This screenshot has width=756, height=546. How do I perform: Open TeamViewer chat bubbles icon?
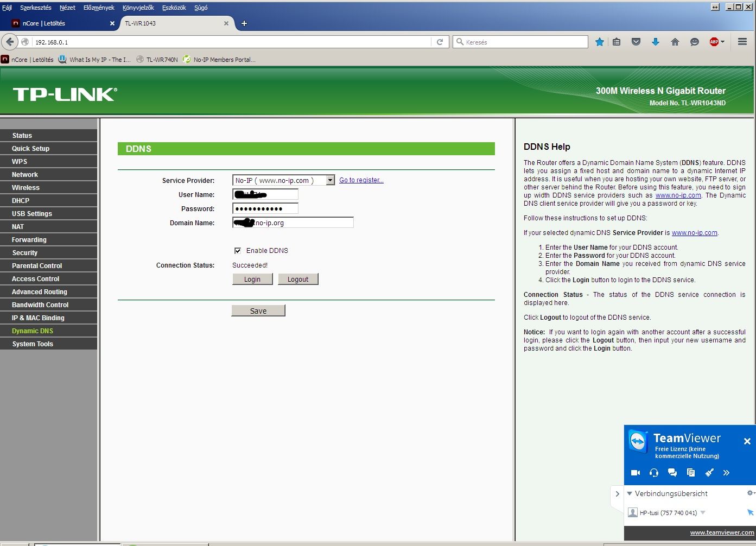click(672, 473)
